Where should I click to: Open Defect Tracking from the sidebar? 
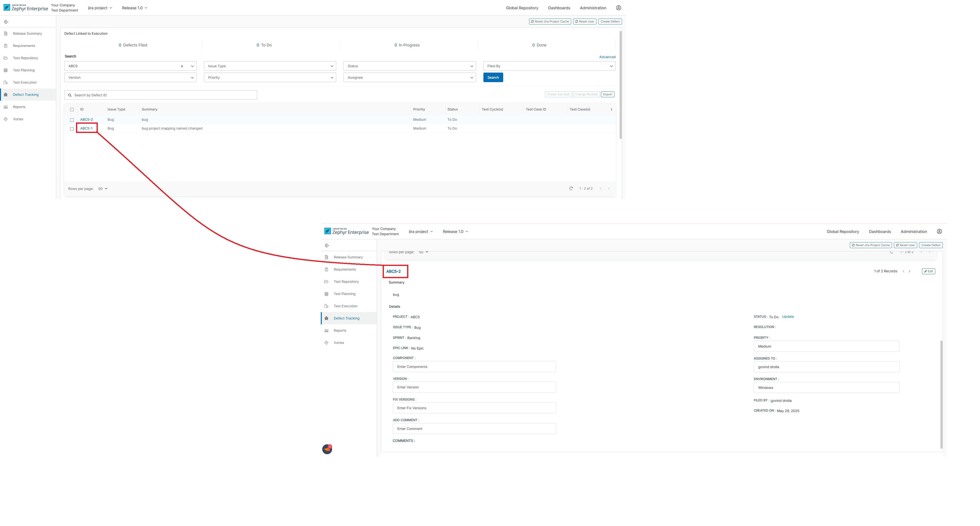25,94
